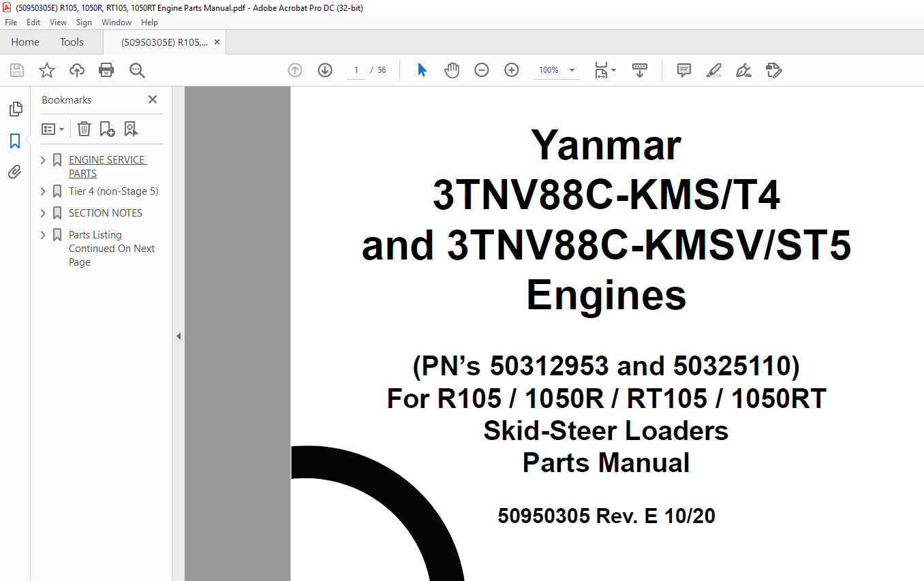
Task: Open the Sign menu
Action: tap(84, 22)
